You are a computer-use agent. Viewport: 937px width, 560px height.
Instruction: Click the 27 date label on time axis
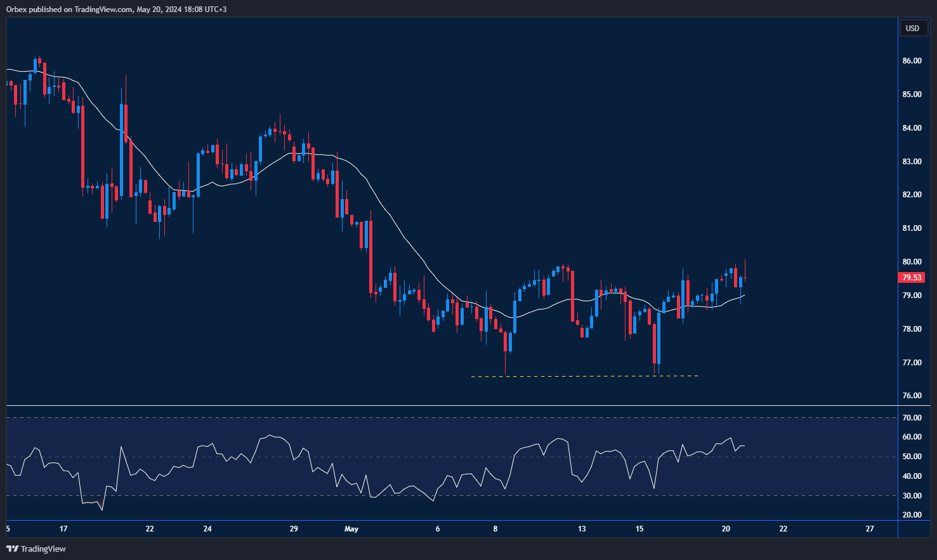tap(870, 529)
